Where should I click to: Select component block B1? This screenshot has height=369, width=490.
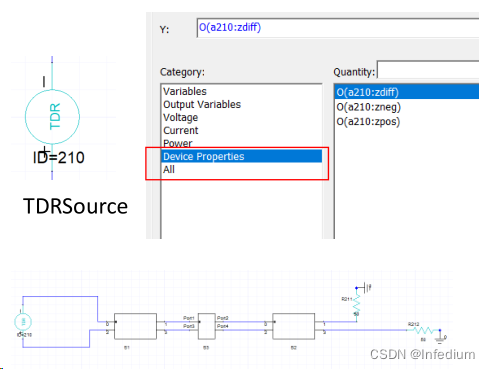[135, 326]
